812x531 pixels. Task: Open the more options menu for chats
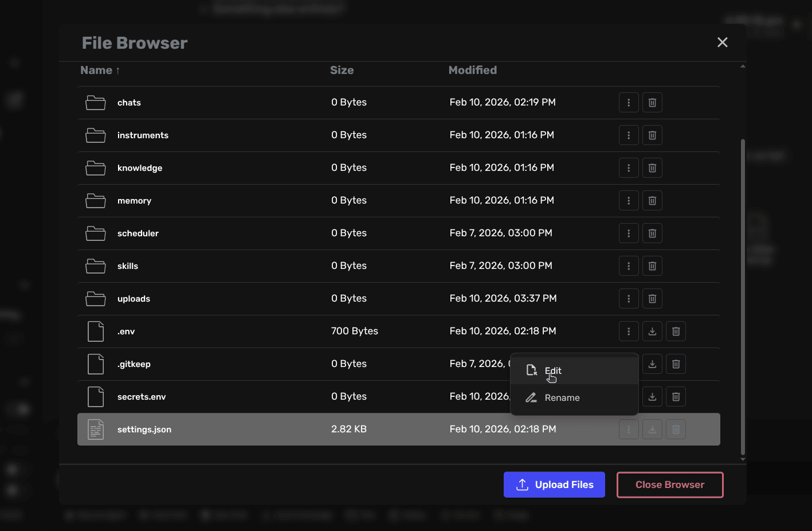tap(629, 103)
